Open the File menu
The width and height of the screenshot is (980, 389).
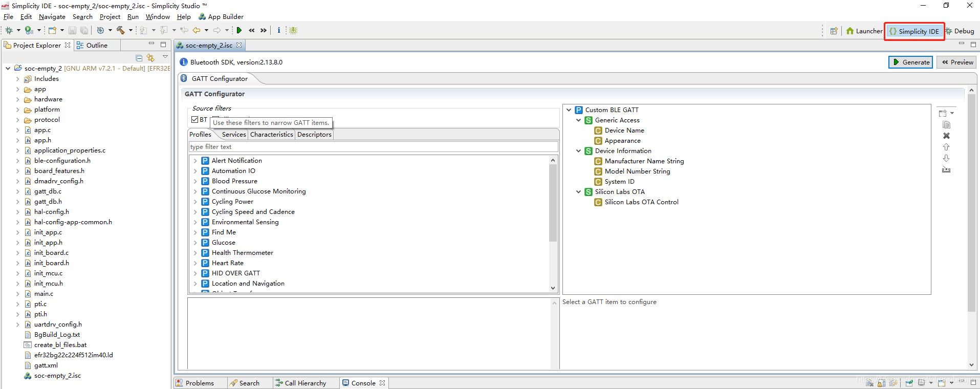click(x=8, y=17)
